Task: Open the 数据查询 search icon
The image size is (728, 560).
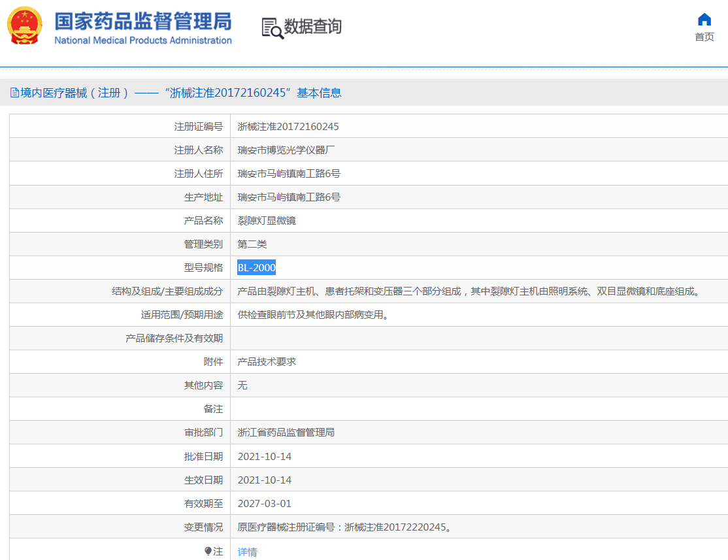Action: (x=273, y=28)
